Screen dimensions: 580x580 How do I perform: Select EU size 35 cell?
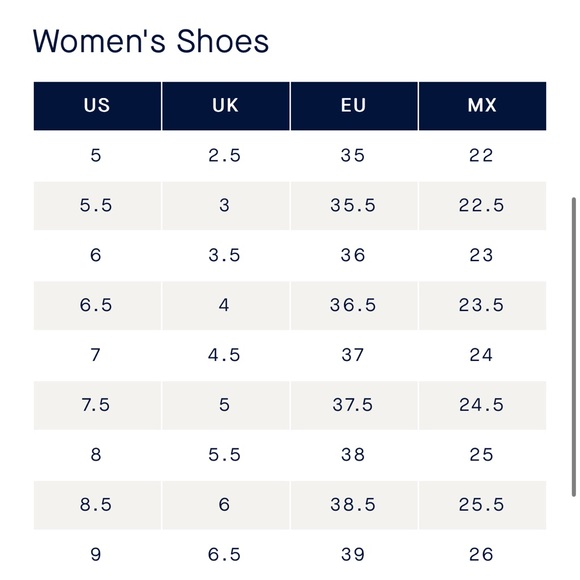click(354, 156)
